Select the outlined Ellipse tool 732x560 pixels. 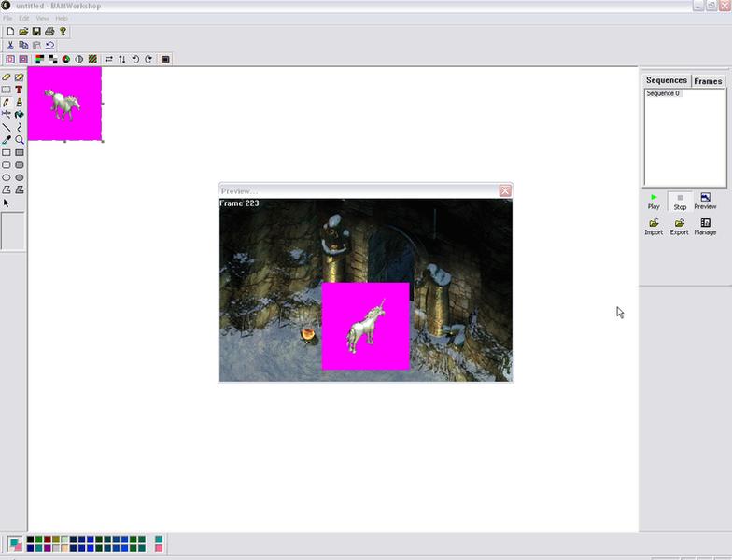(x=6, y=177)
